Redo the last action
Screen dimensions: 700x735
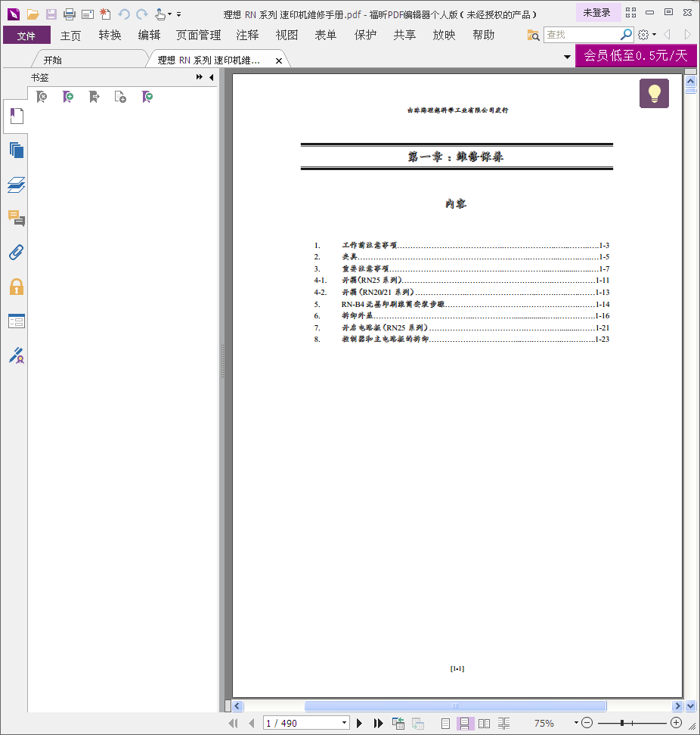pyautogui.click(x=142, y=14)
